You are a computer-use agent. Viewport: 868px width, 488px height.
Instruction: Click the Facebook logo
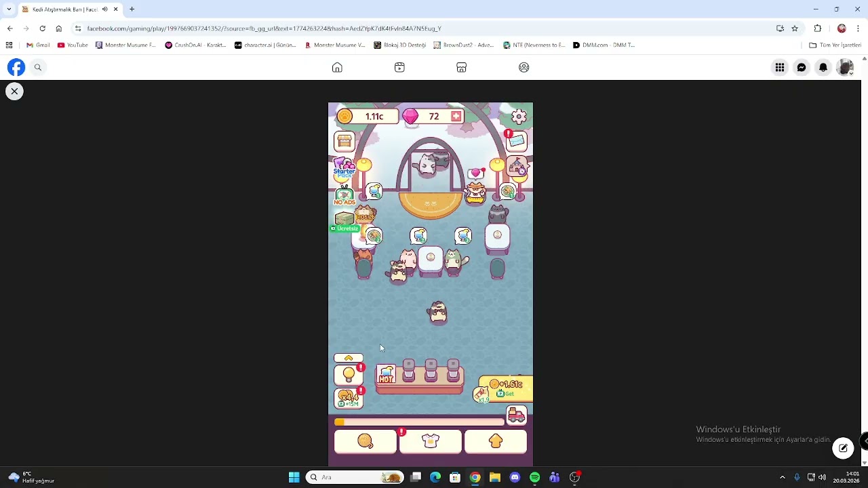tap(16, 67)
